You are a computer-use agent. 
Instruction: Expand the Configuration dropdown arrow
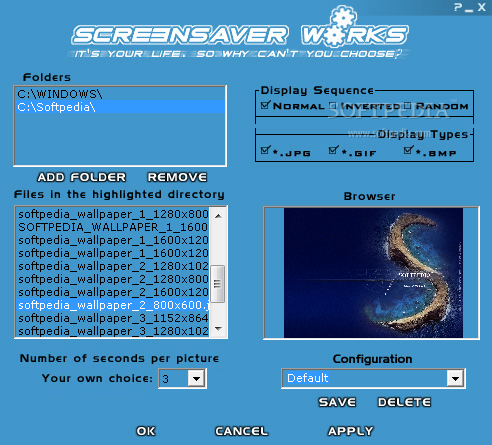[x=455, y=379]
